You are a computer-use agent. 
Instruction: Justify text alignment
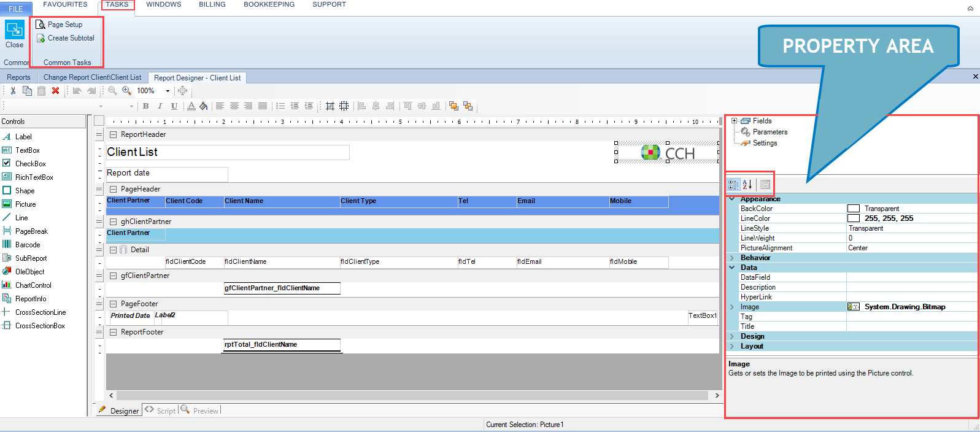263,106
